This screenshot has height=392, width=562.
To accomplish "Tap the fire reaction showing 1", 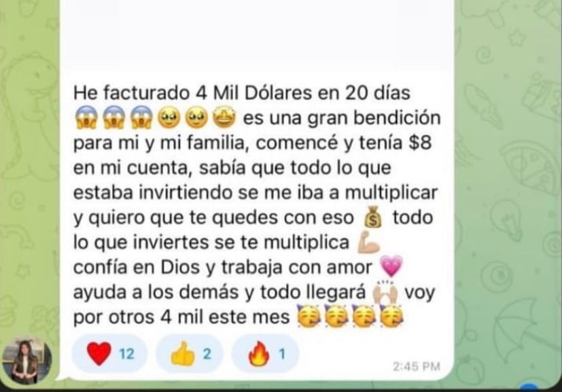I will (265, 354).
